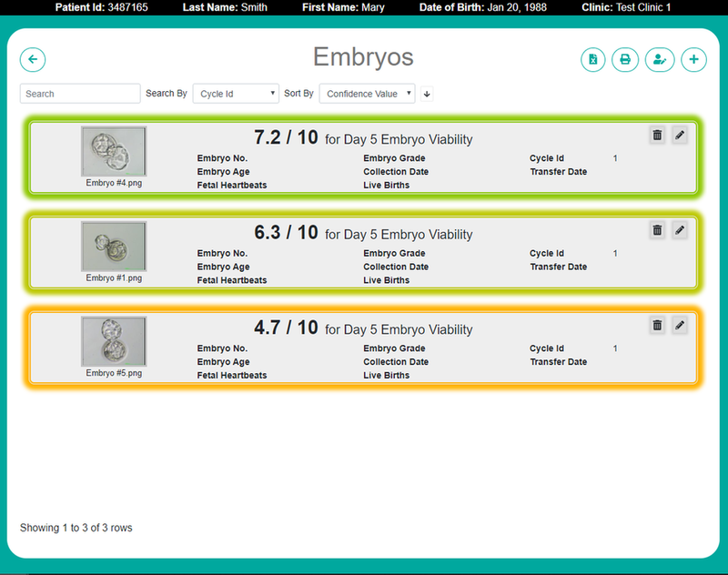Image resolution: width=728 pixels, height=575 pixels.
Task: Toggle sort direction arrow
Action: 427,94
